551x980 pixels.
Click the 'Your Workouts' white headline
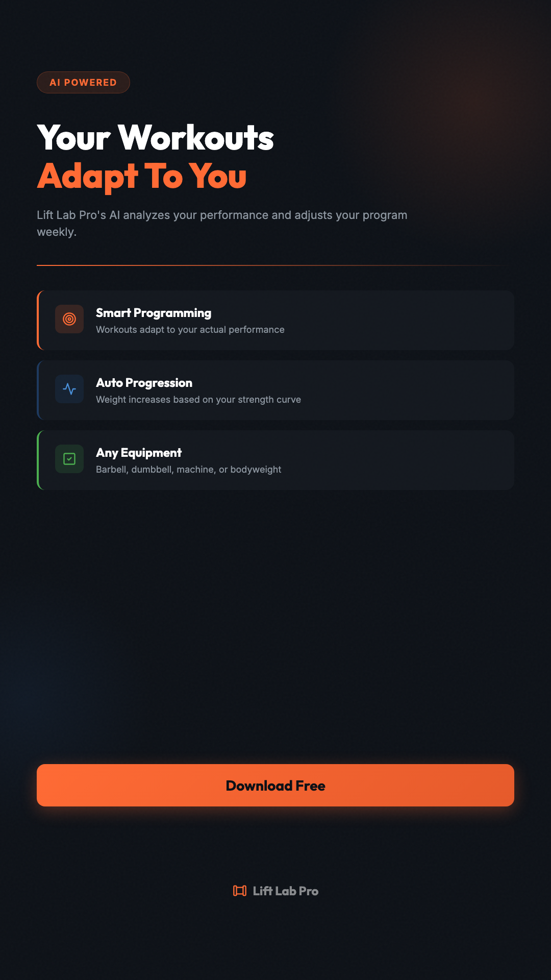pyautogui.click(x=156, y=138)
